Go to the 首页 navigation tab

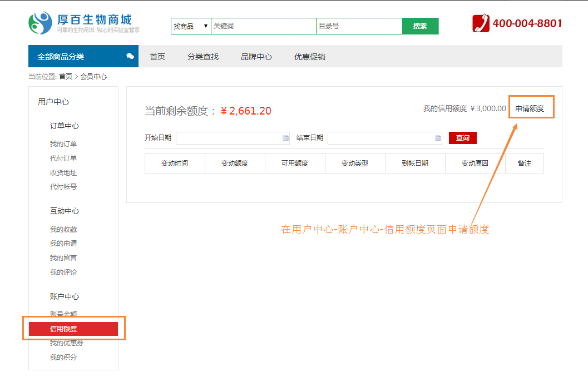157,57
